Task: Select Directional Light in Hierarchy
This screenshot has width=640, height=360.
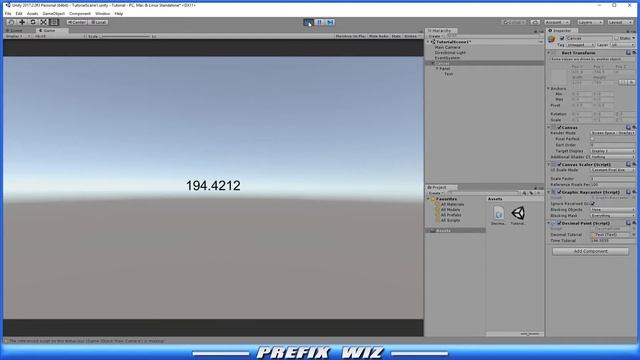Action: [450, 53]
